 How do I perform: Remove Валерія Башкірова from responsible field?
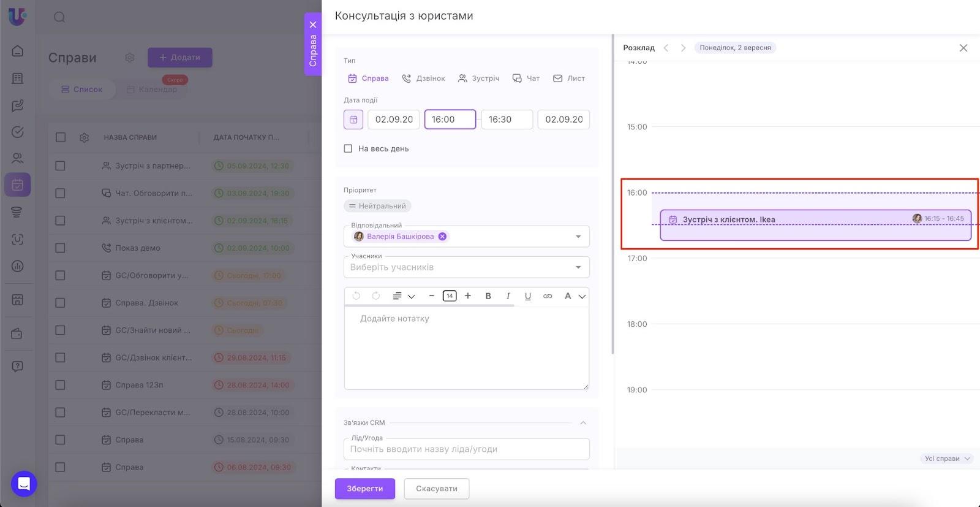(x=442, y=237)
